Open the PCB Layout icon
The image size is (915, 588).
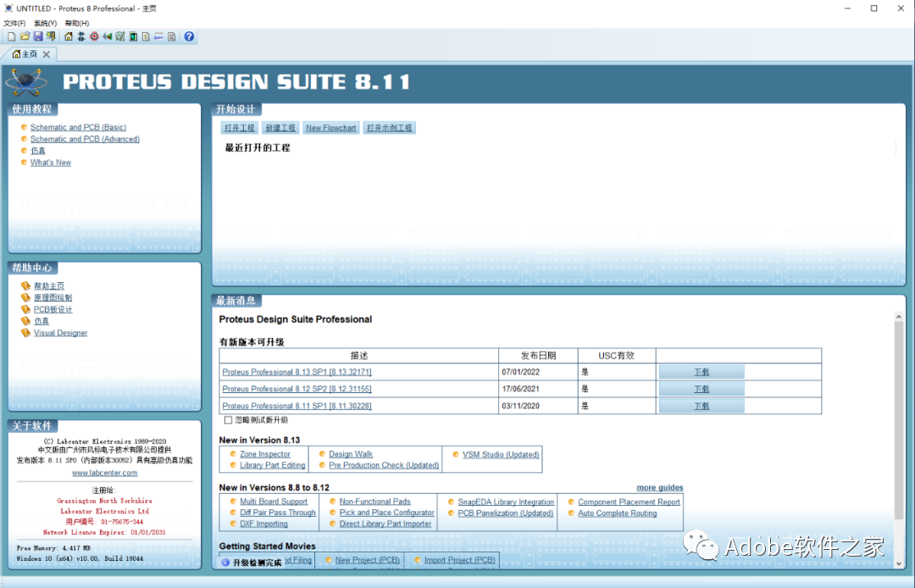93,36
